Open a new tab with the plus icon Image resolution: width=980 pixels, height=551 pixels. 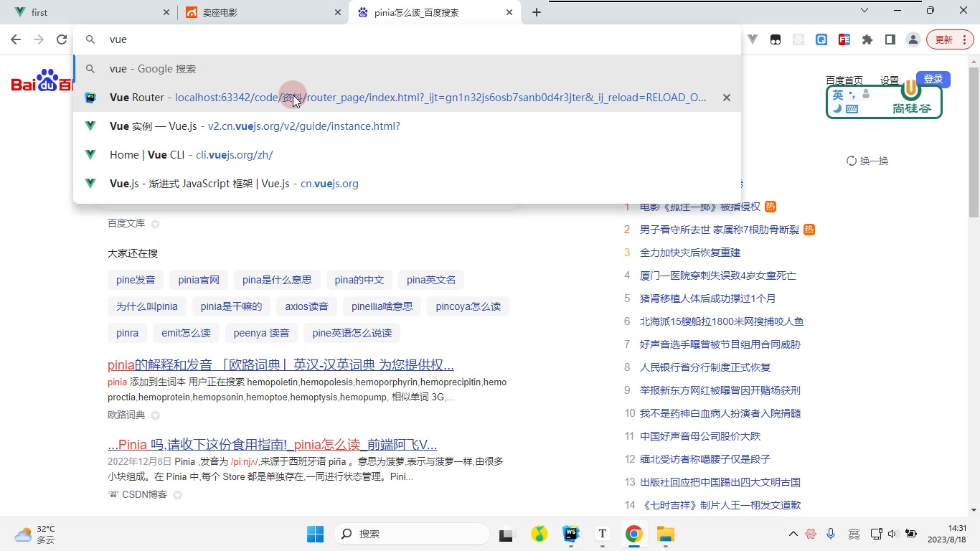537,12
